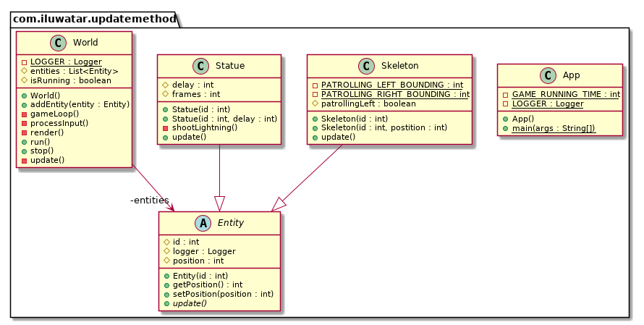This screenshot has height=325, width=644.
Task: Select the Statue class "C" circle icon
Action: click(x=203, y=66)
